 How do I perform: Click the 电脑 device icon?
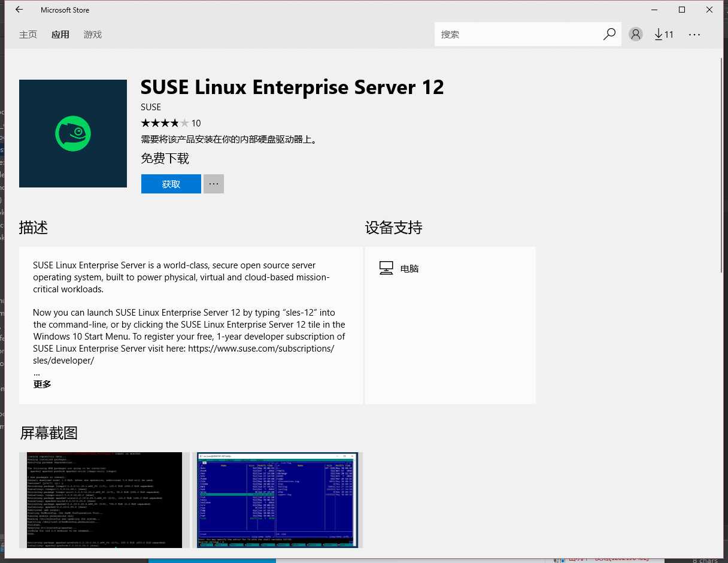click(386, 268)
